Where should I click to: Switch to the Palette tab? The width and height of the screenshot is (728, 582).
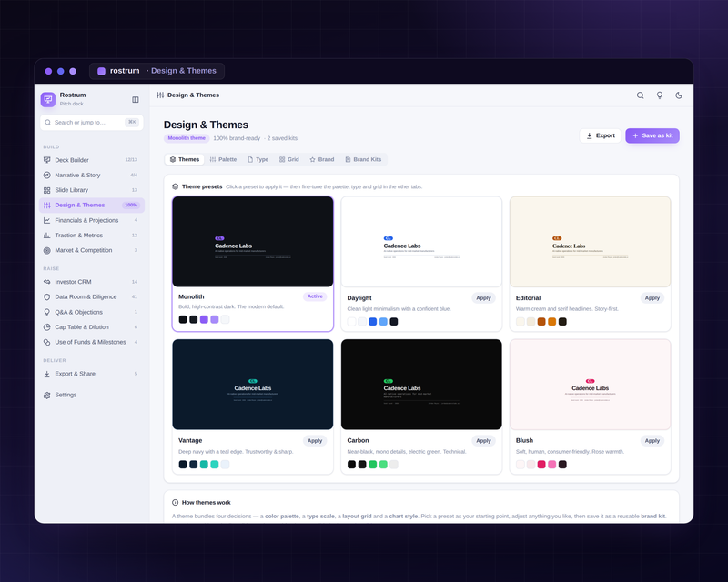click(x=223, y=159)
